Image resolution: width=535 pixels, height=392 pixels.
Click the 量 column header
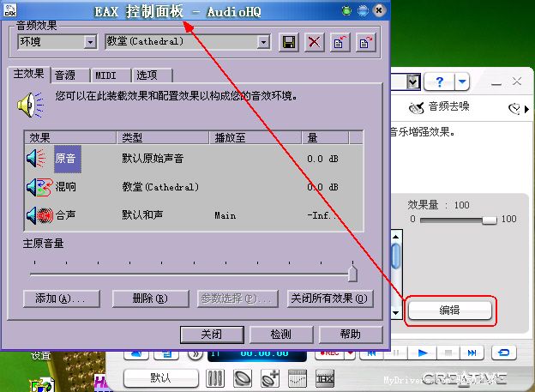326,137
